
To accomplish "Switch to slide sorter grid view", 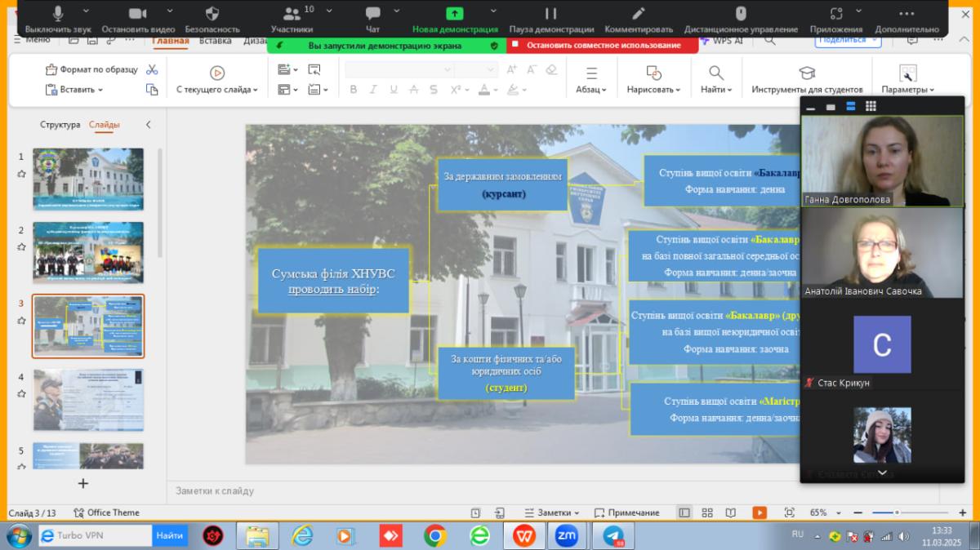I will 707,512.
